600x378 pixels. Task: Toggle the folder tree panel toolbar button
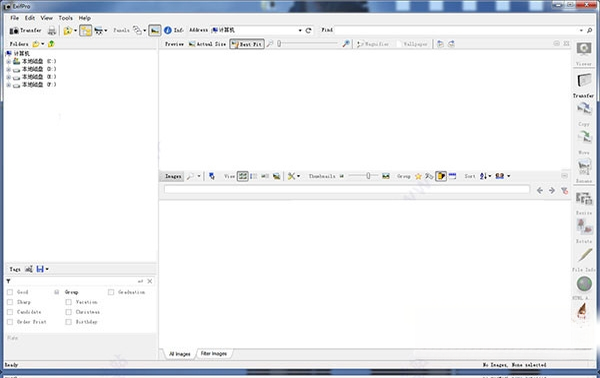(86, 31)
